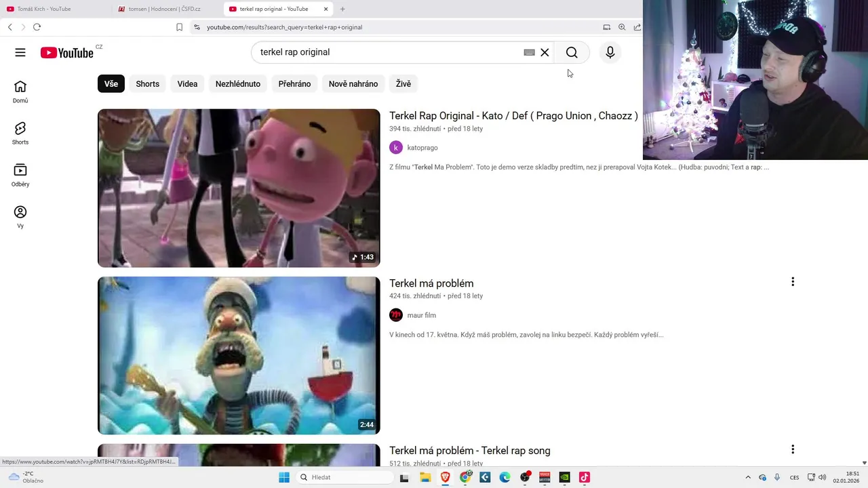Open Chrome from the taskbar
This screenshot has width=868, height=488.
click(x=465, y=477)
